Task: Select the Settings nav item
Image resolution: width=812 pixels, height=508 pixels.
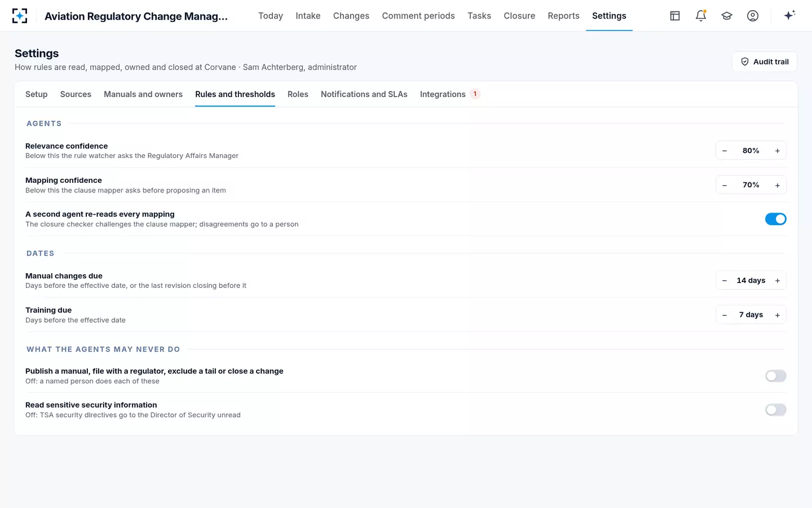Action: coord(609,16)
